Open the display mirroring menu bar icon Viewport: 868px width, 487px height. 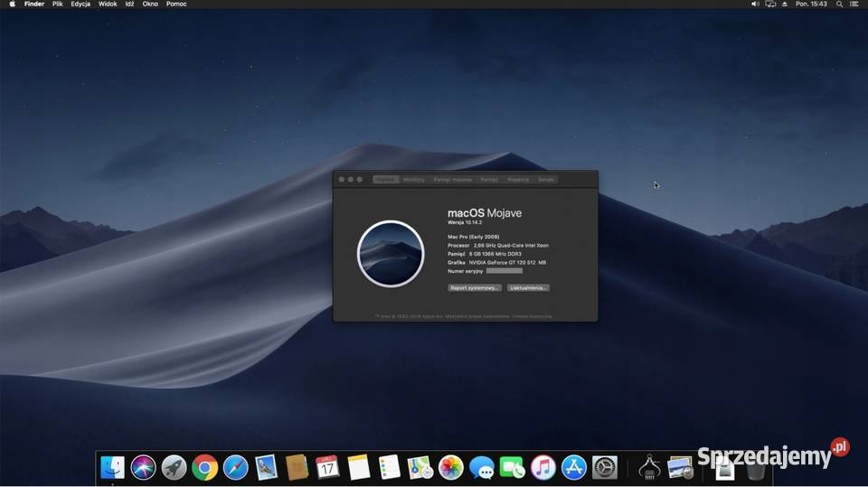tap(770, 4)
